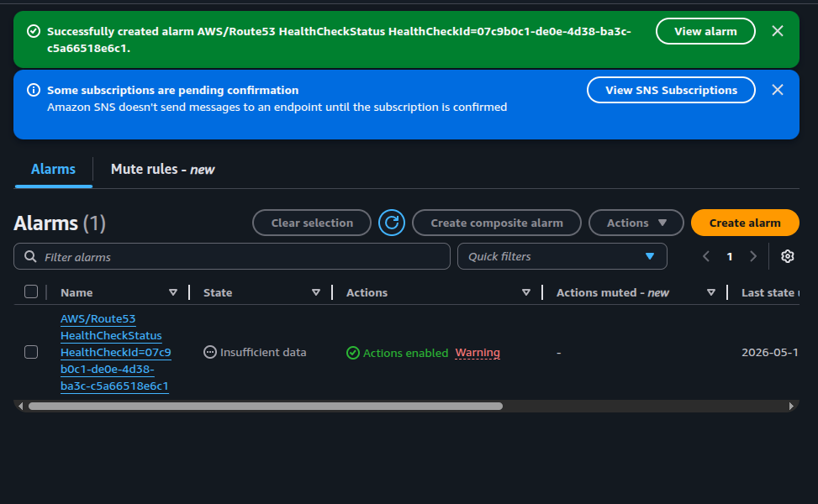This screenshot has height=504, width=818.
Task: Dismiss the green success notification
Action: [x=778, y=31]
